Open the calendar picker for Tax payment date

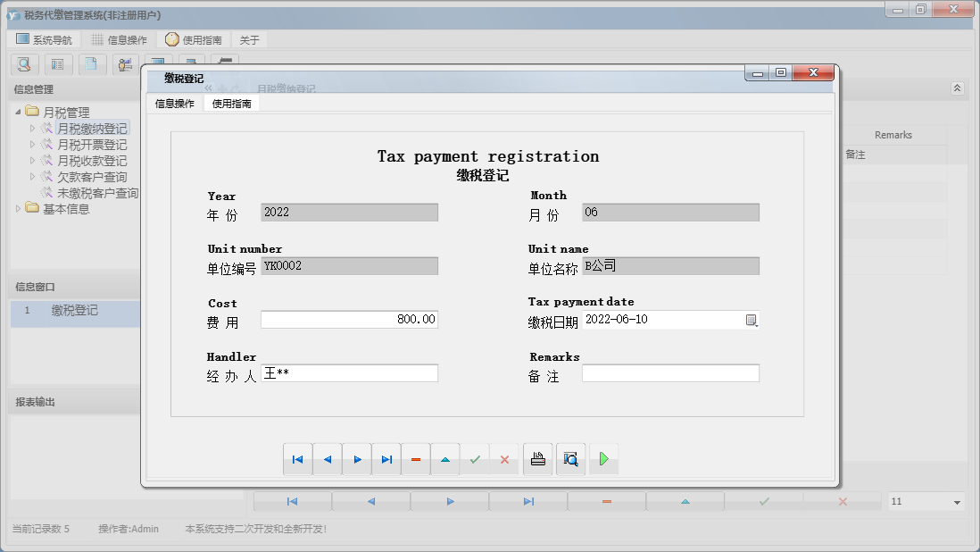point(752,320)
